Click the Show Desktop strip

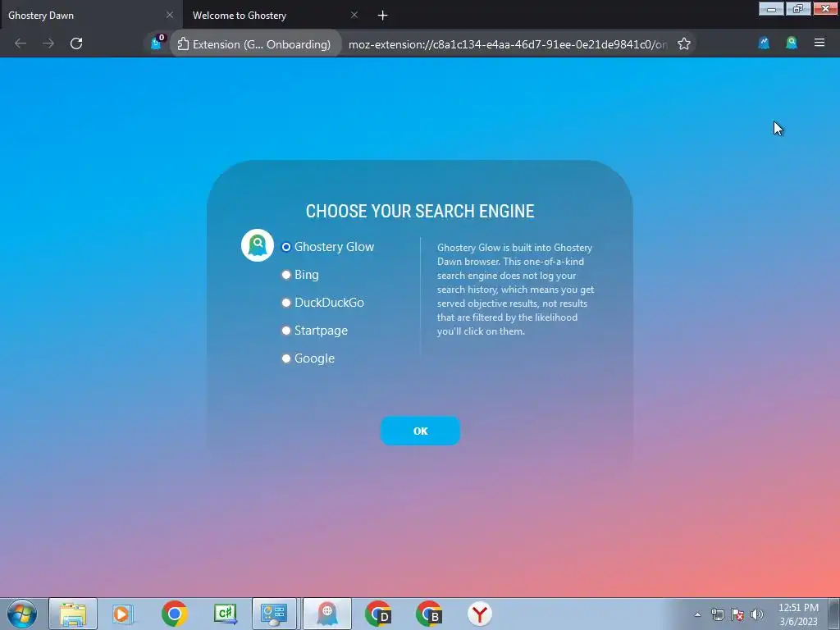(x=834, y=614)
